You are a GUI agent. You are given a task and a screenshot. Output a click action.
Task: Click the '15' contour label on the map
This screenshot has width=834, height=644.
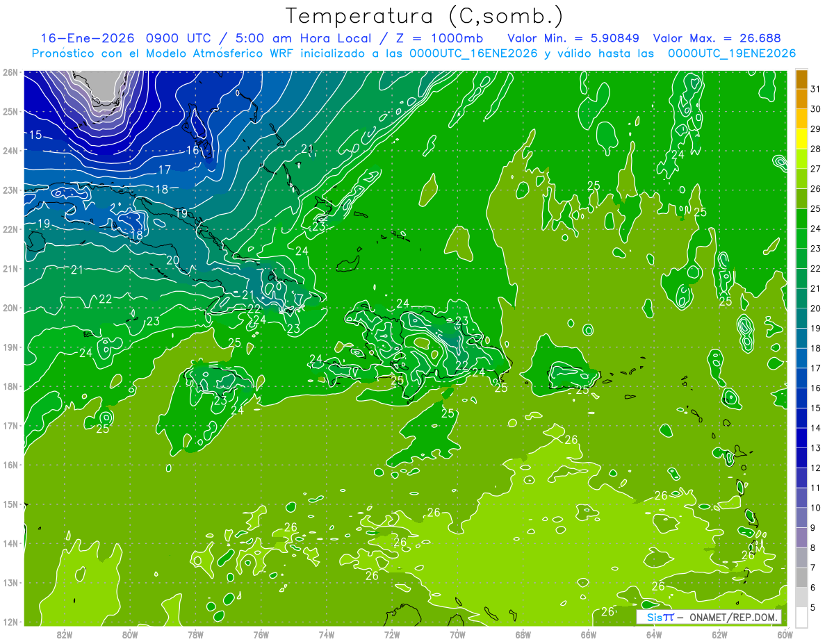click(35, 135)
